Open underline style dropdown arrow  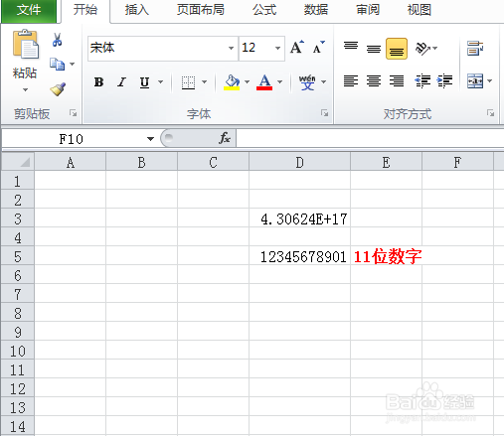(x=161, y=81)
